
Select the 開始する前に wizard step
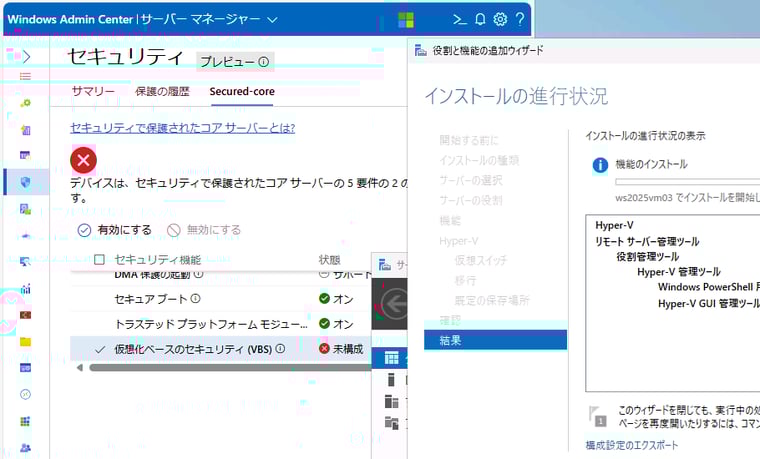(x=469, y=140)
